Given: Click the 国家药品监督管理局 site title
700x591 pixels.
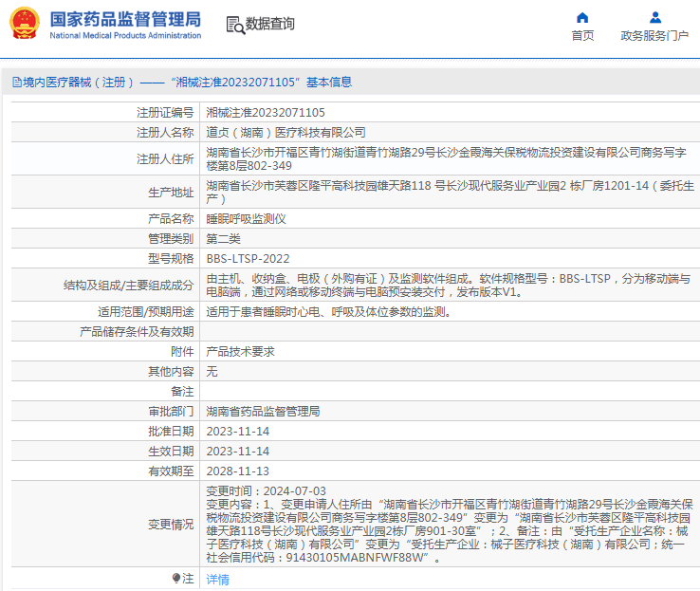Looking at the screenshot, I should pyautogui.click(x=124, y=18).
